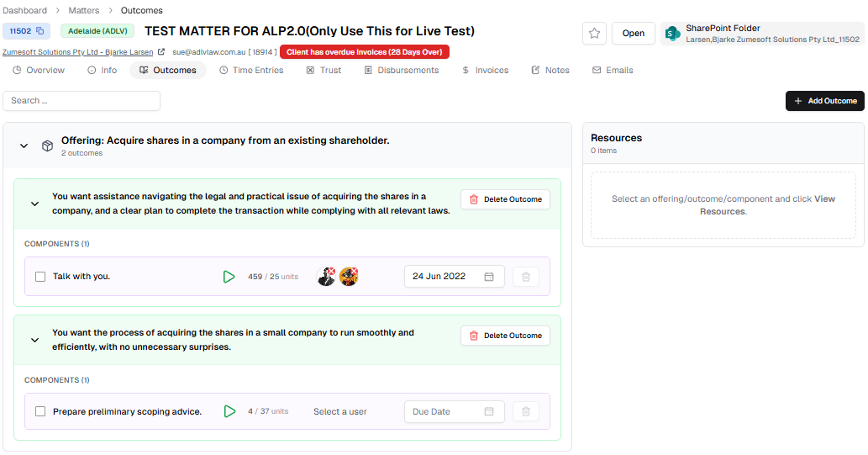The width and height of the screenshot is (868, 455).
Task: Click the sue@adlvlaw.com.au email text
Action: tap(208, 52)
